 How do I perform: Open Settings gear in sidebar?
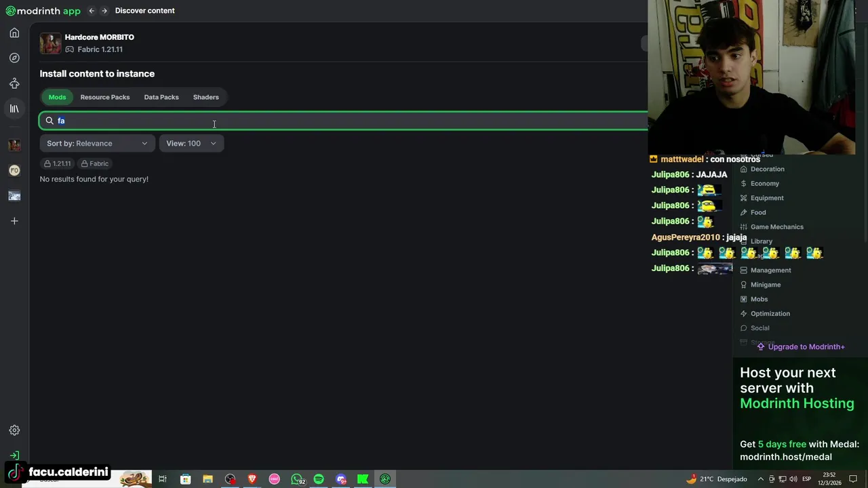[x=14, y=430]
